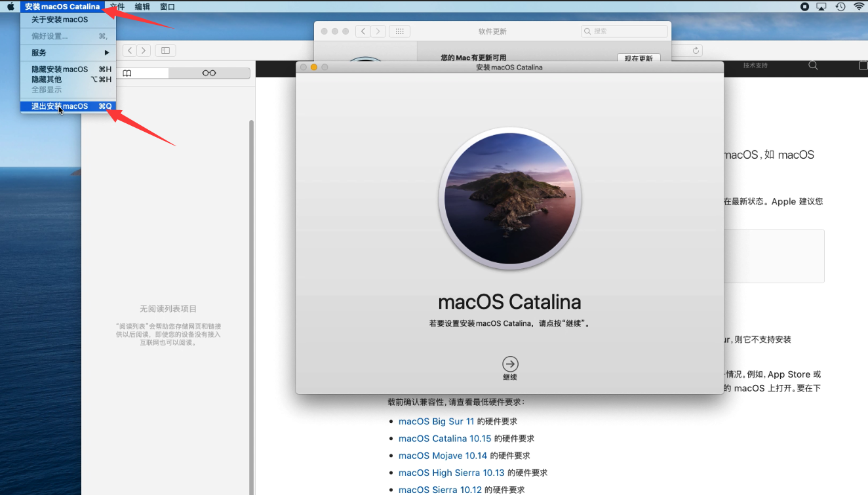Minimize the installer window with yellow button
Screen dimensions: 868x495
[314, 67]
